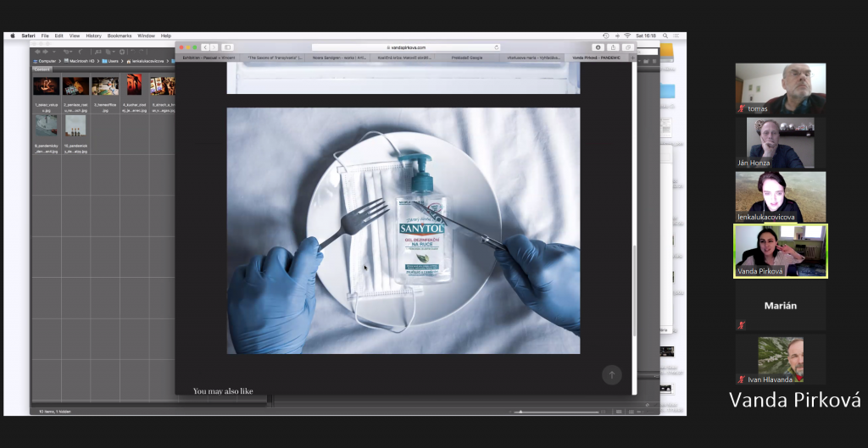Click the rotate icon in Bridge bottom bar

pyautogui.click(x=647, y=405)
